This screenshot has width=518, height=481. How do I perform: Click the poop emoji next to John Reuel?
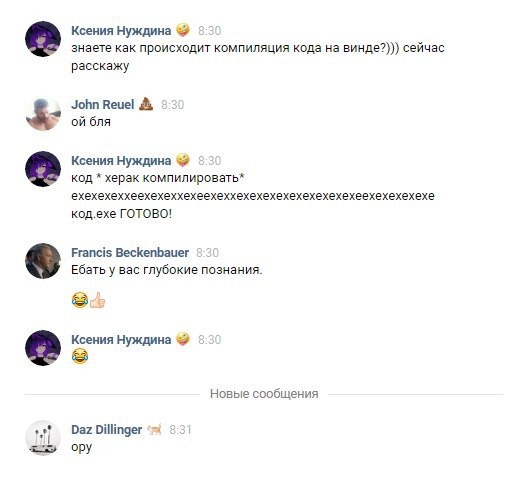tap(146, 104)
